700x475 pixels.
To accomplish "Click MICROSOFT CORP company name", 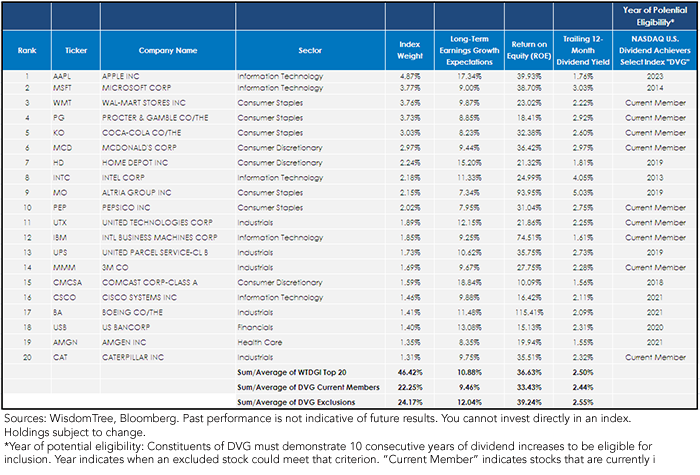I will pos(136,88).
